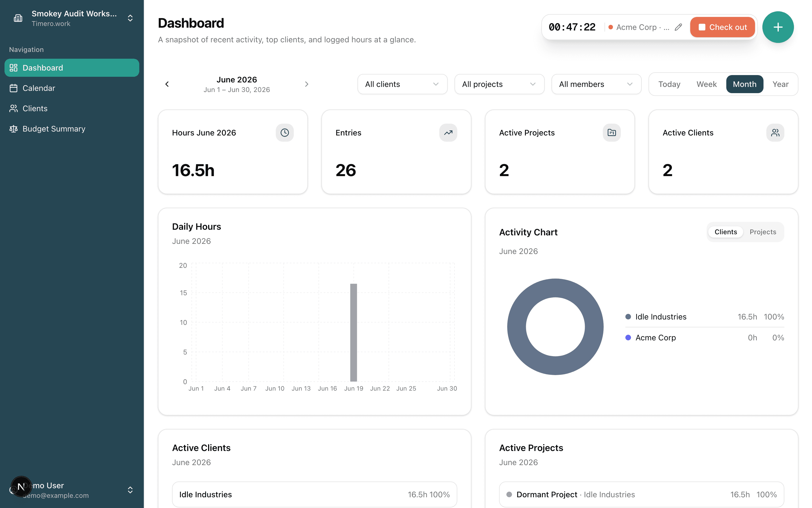Click the June 2026 period heading

pos(237,80)
